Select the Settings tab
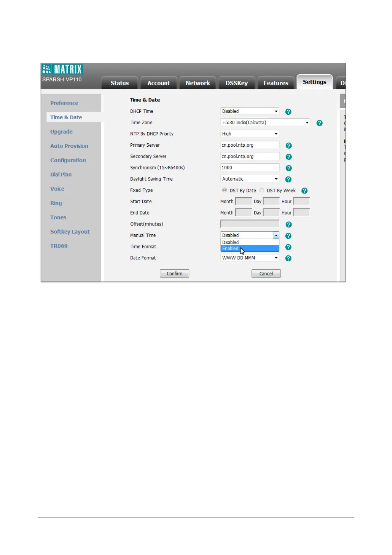This screenshot has width=392, height=555. pos(315,82)
